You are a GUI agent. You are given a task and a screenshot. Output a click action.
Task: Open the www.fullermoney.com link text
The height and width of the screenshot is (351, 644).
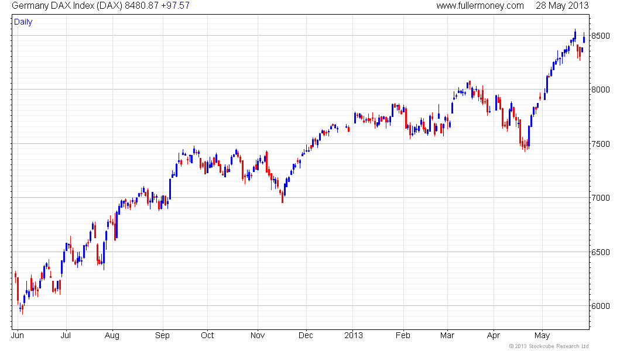click(479, 6)
